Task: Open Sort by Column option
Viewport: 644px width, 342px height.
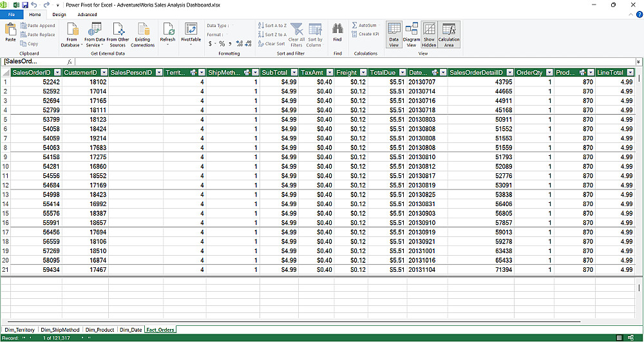Action: [x=315, y=35]
